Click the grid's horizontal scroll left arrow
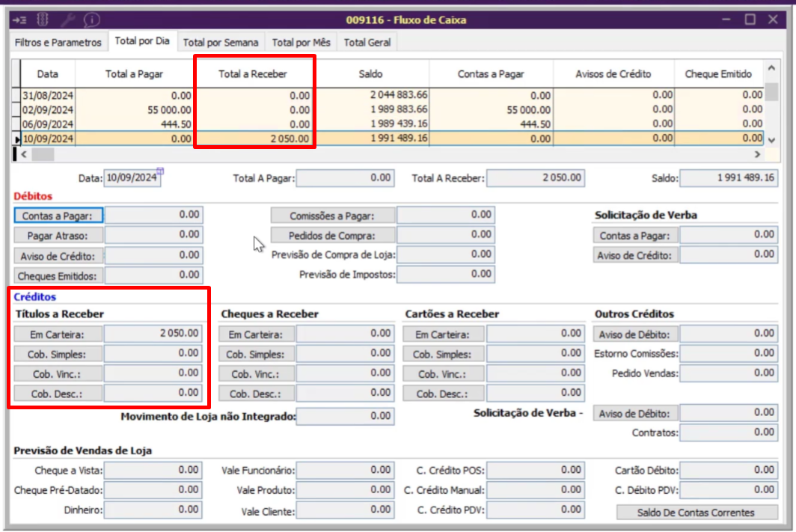796x532 pixels. (x=24, y=154)
